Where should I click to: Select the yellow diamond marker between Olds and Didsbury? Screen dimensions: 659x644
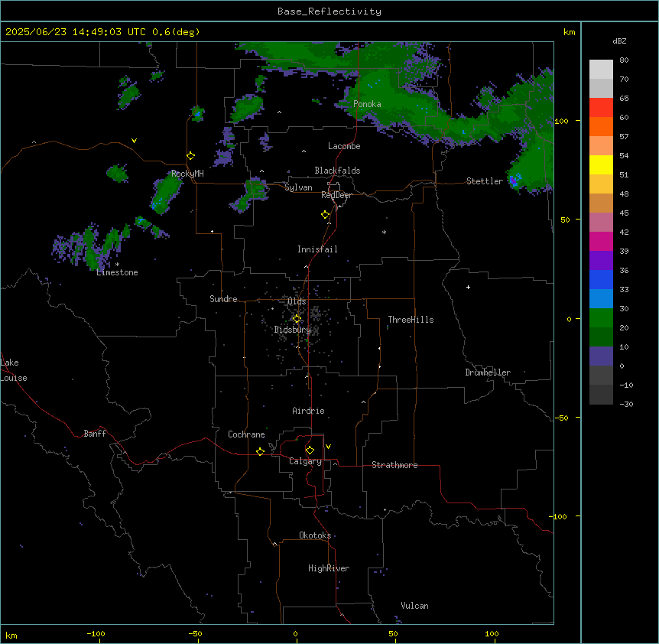(297, 319)
